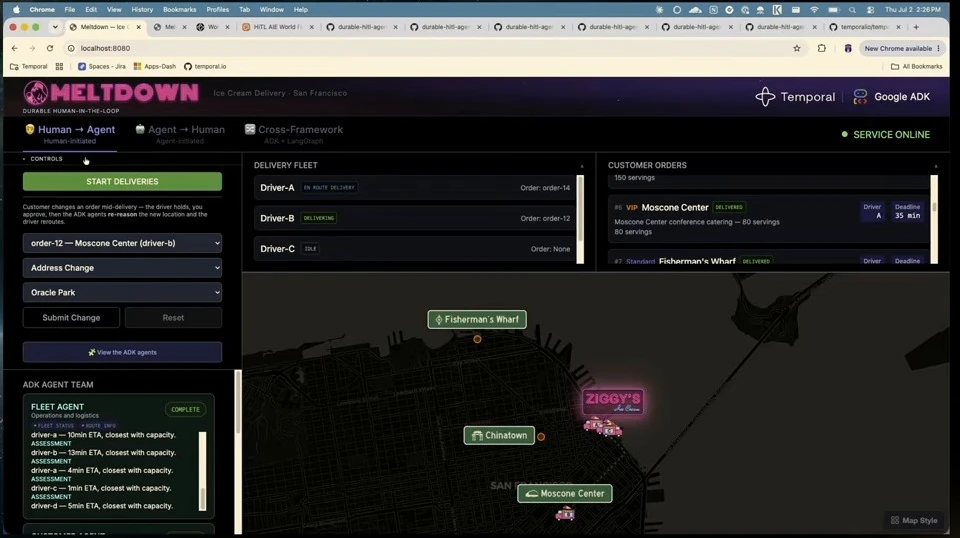Open tab search dropdown arrow
This screenshot has height=538, width=960.
tap(55, 27)
